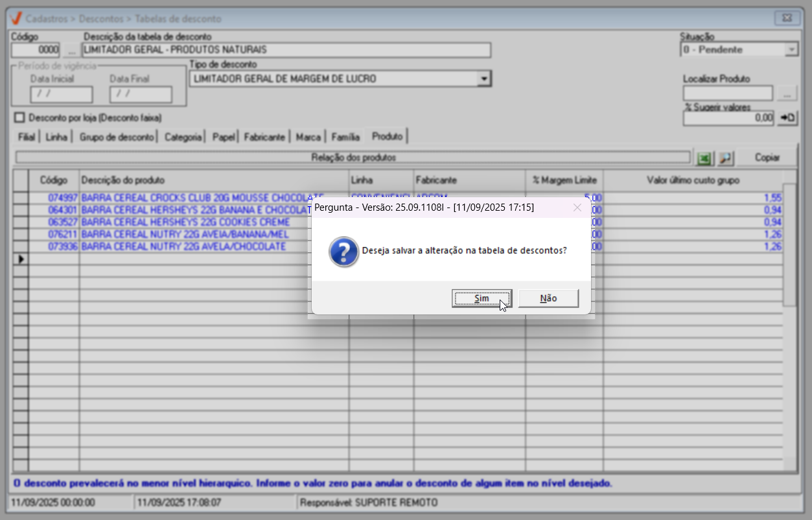Select the Produto tab
Screen dimensions: 812x520
[387, 136]
